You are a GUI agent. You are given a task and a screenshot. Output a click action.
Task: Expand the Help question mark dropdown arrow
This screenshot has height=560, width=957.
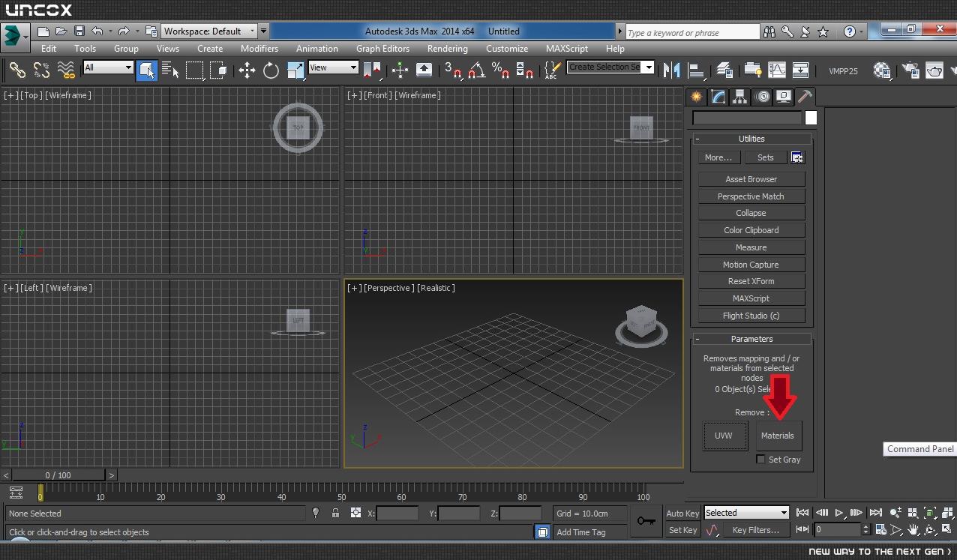coord(862,32)
